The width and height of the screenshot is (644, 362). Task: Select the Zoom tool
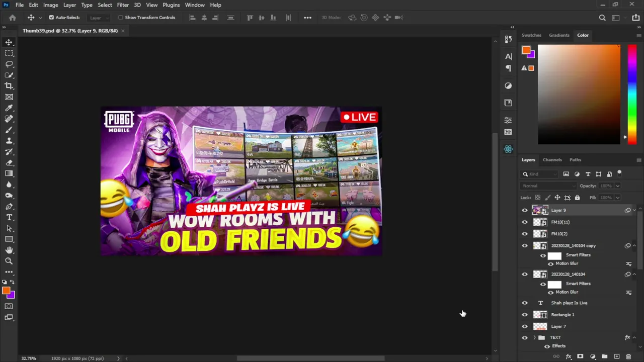9,261
